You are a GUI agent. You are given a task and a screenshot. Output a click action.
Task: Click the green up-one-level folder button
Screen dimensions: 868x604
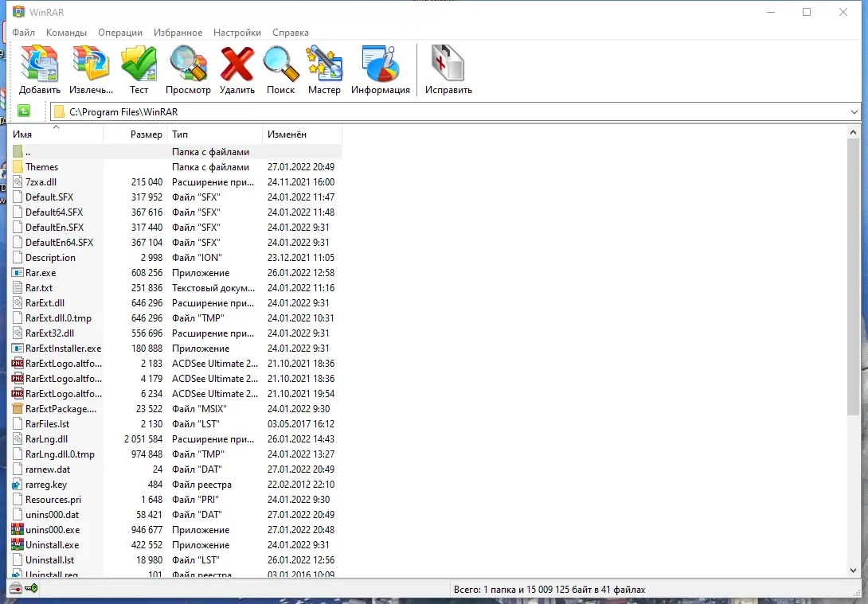tap(23, 111)
